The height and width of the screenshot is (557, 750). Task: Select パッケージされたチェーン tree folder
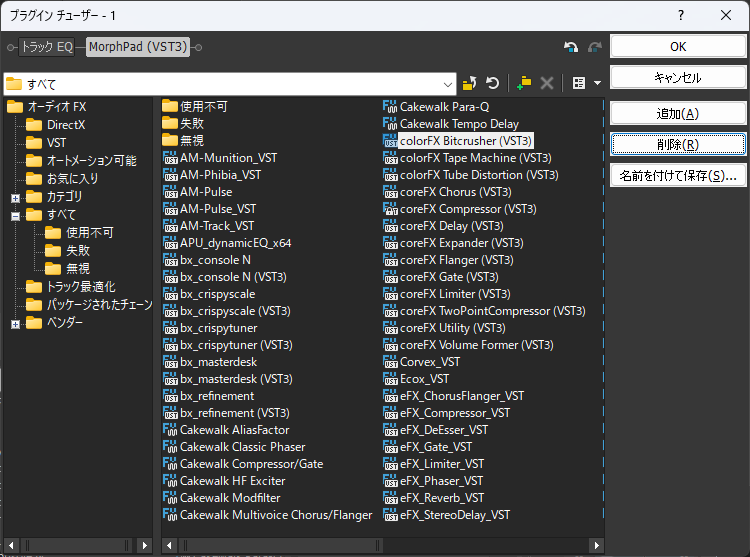(89, 305)
